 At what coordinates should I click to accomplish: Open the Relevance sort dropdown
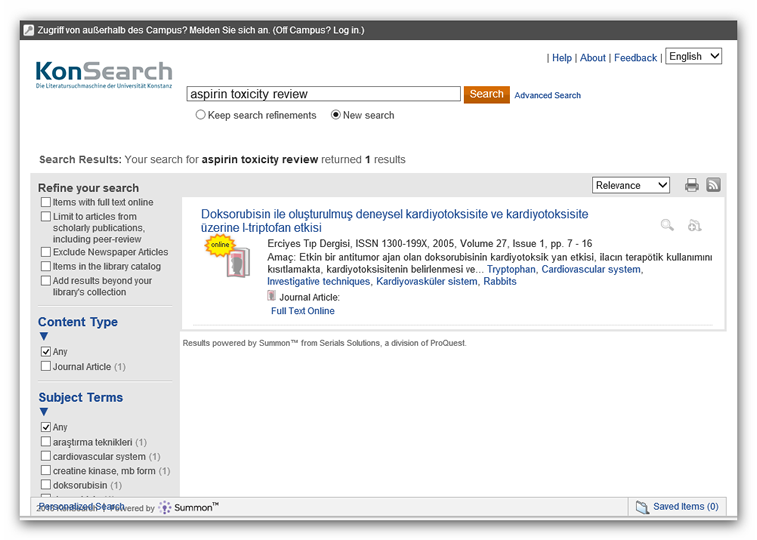[x=630, y=185]
